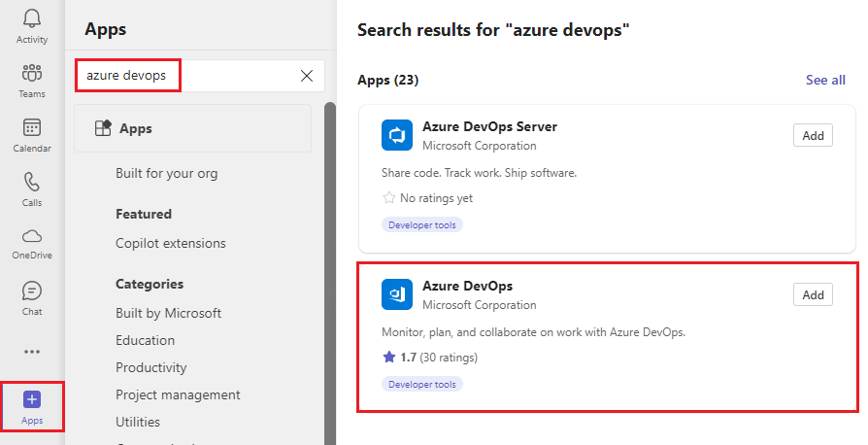This screenshot has width=868, height=445.
Task: Add the Azure DevOps Server app
Action: (x=813, y=135)
